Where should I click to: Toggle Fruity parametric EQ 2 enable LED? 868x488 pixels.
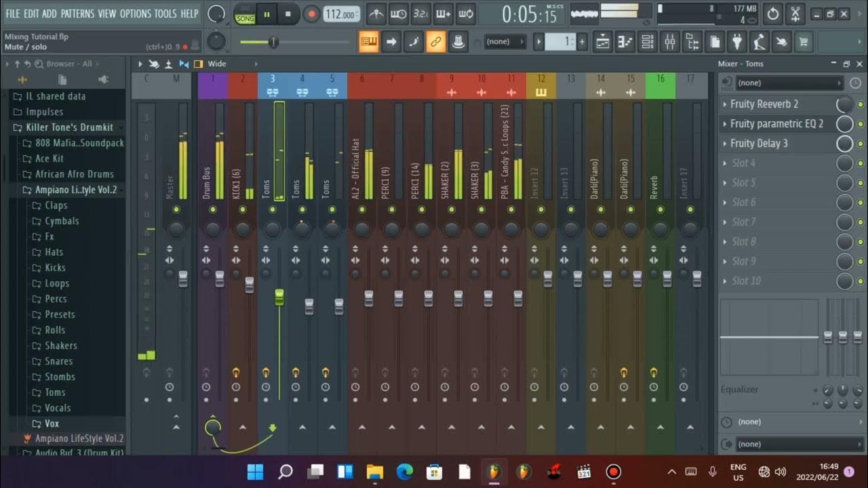[861, 124]
